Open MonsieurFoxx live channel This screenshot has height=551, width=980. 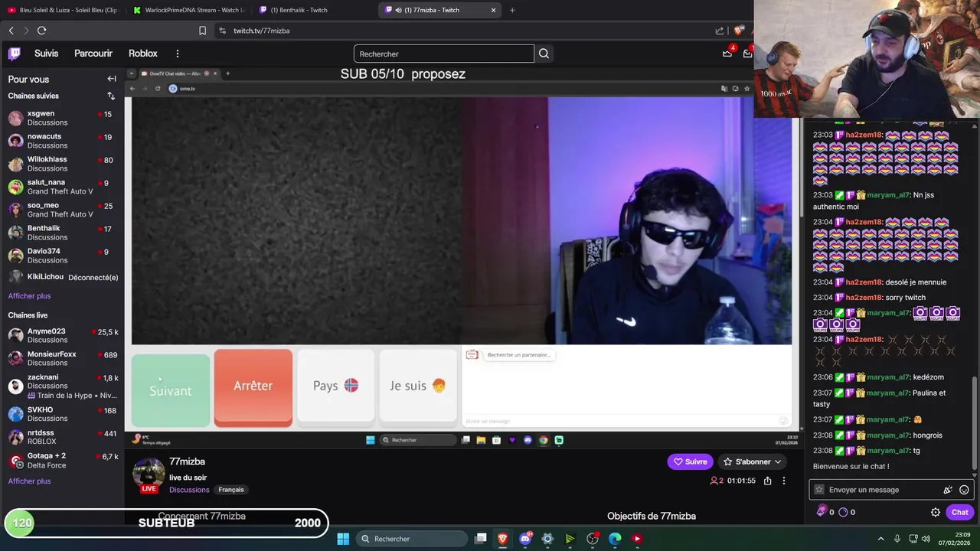click(63, 358)
